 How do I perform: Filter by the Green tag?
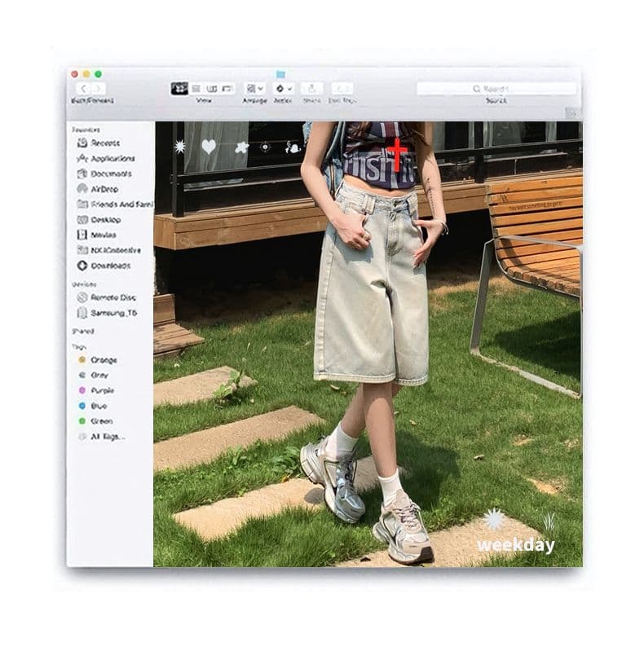click(96, 421)
